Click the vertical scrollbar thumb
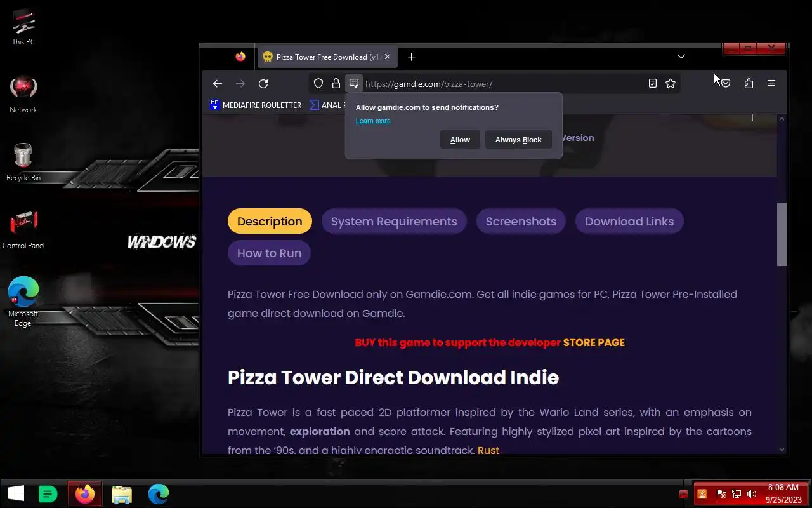Viewport: 812px width, 508px height. click(782, 234)
